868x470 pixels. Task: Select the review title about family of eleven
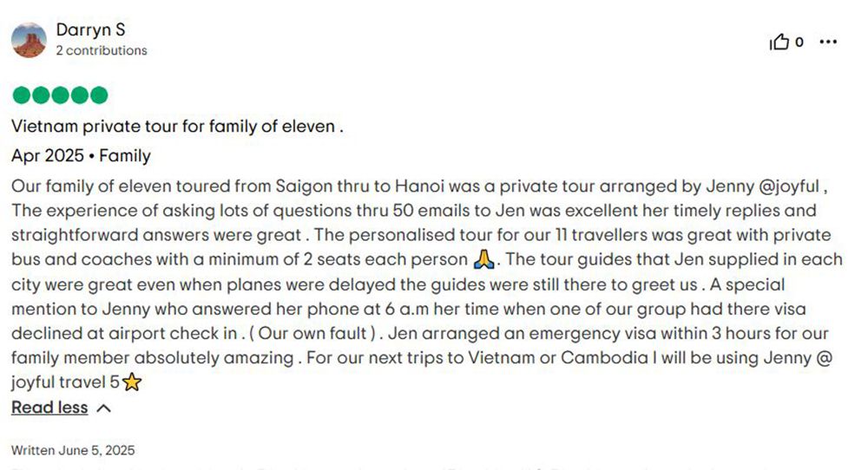(x=177, y=126)
